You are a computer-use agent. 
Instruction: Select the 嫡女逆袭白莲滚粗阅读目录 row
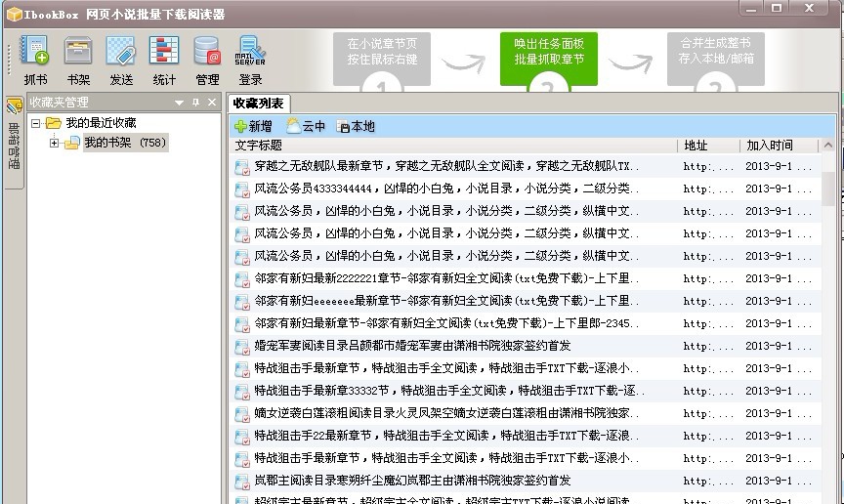click(x=526, y=413)
